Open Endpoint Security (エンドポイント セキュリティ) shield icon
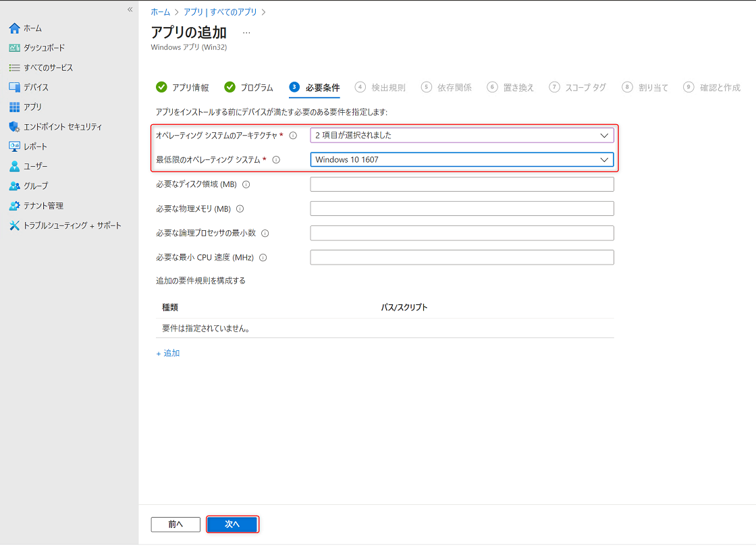Image resolution: width=756 pixels, height=546 pixels. point(14,127)
